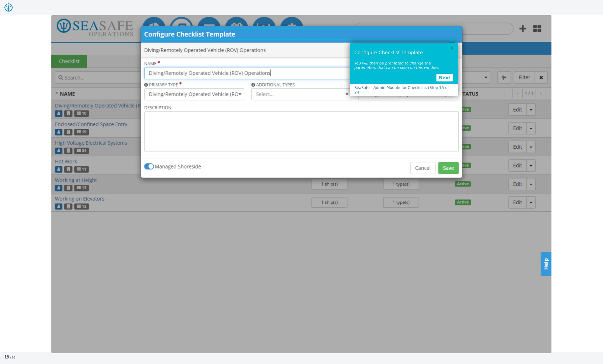
Task: Click user icon under Working on Elevators
Action: click(59, 206)
